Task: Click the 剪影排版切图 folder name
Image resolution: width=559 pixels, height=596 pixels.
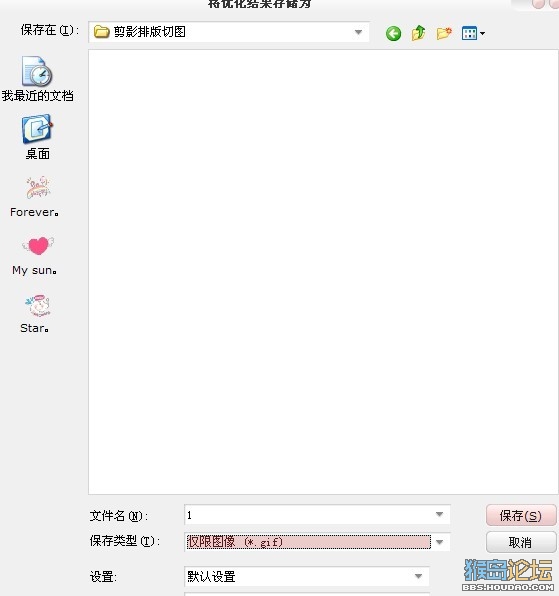Action: click(149, 32)
